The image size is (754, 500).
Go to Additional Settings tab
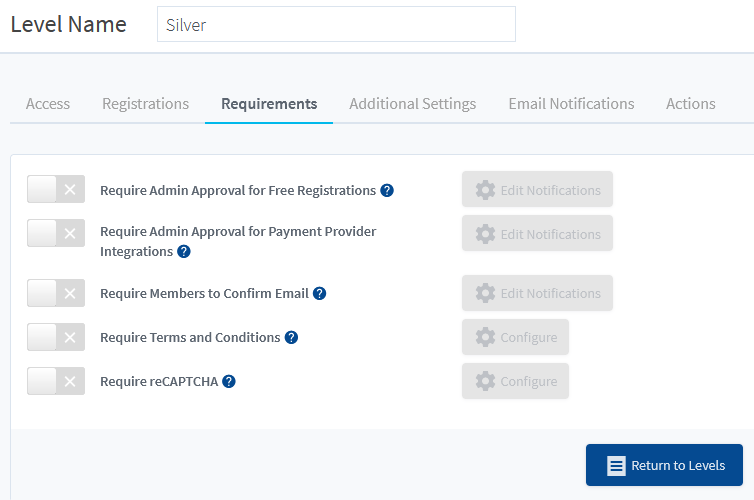(413, 104)
